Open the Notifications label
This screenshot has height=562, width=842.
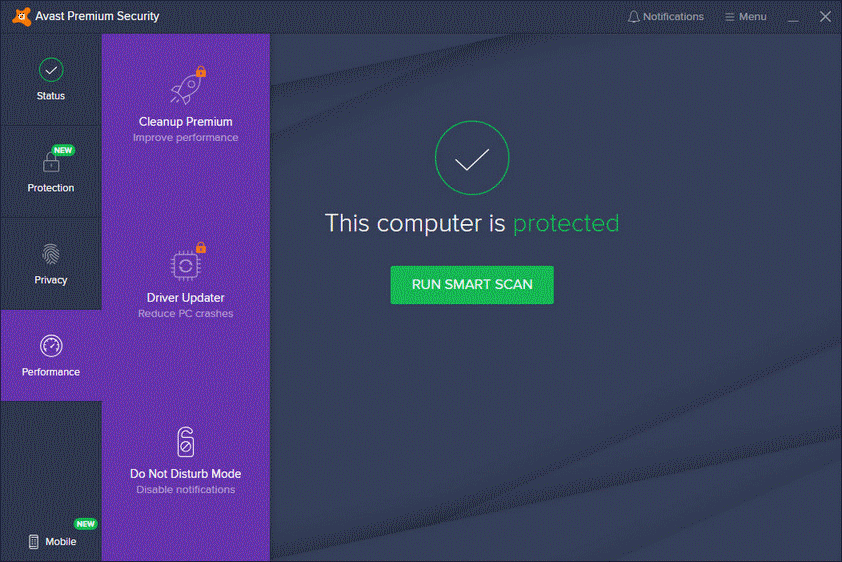pos(673,17)
